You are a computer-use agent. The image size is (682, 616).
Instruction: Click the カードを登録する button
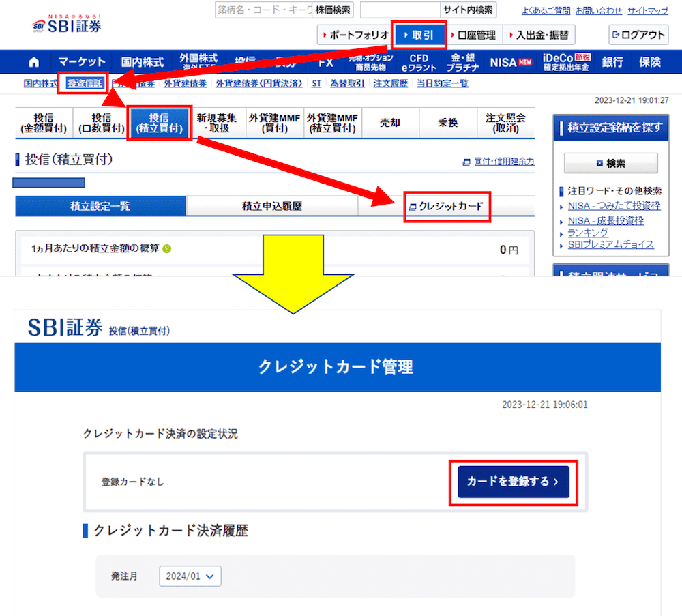pos(514,482)
